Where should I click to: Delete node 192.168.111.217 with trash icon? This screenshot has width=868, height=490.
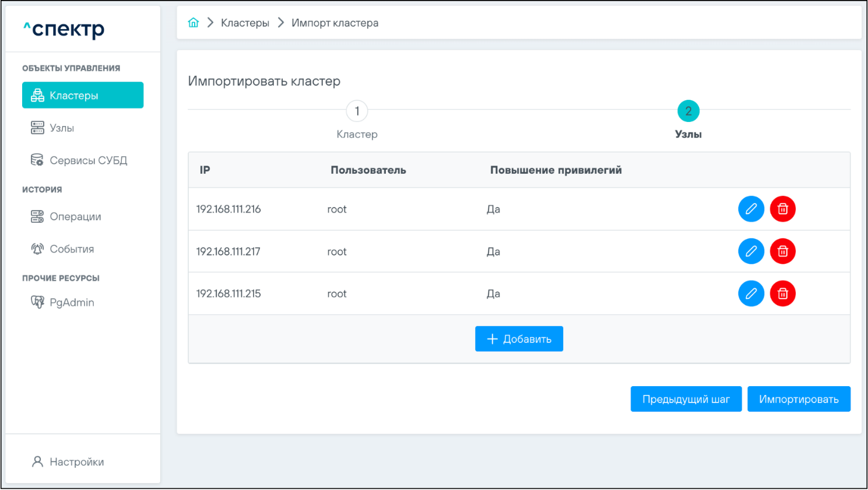click(x=782, y=251)
